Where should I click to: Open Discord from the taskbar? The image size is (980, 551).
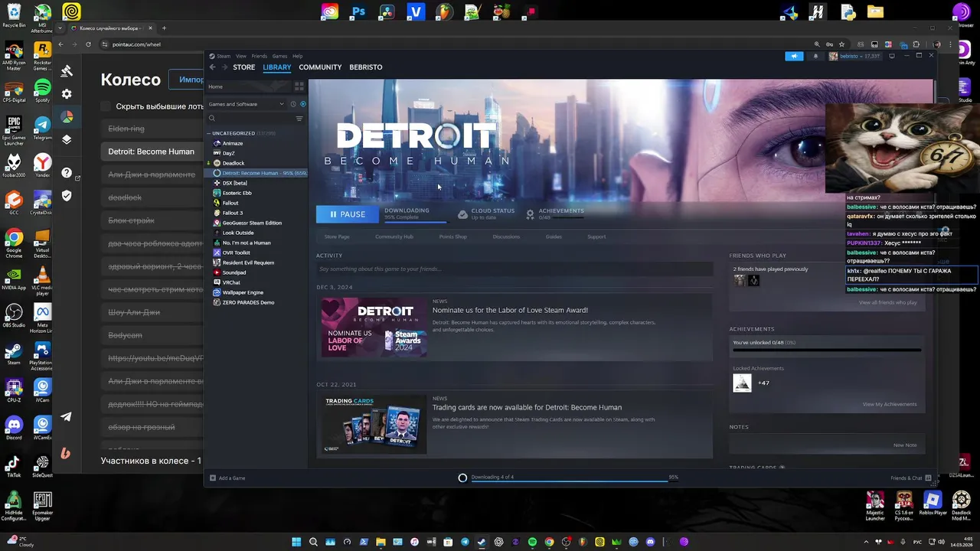(x=650, y=542)
